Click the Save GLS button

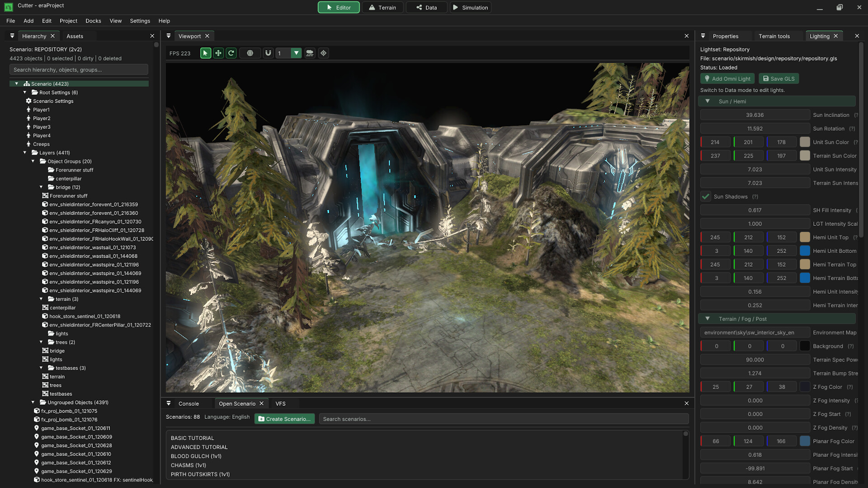point(778,79)
